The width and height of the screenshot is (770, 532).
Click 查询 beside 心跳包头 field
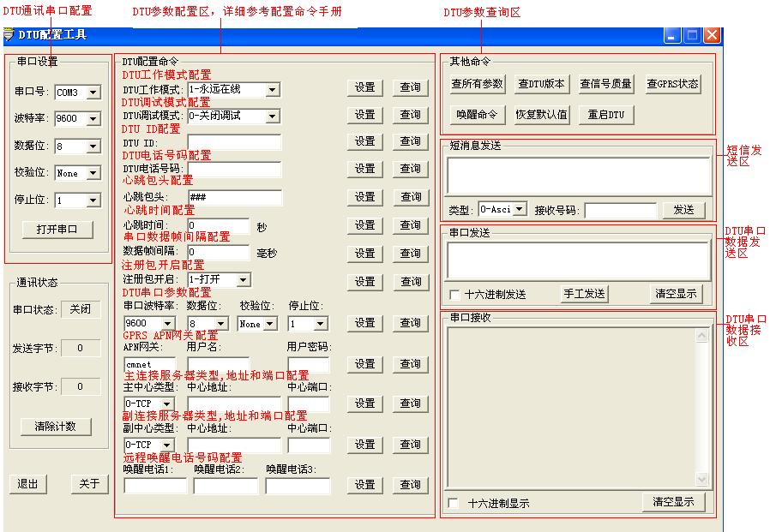click(x=411, y=197)
